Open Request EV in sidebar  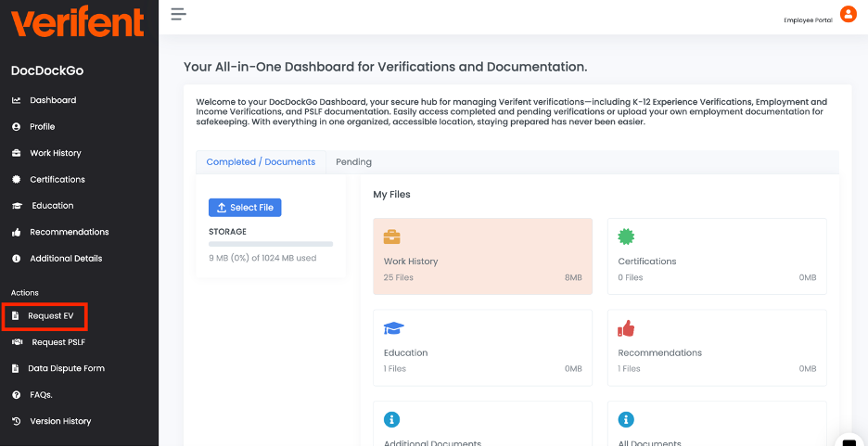click(x=50, y=316)
